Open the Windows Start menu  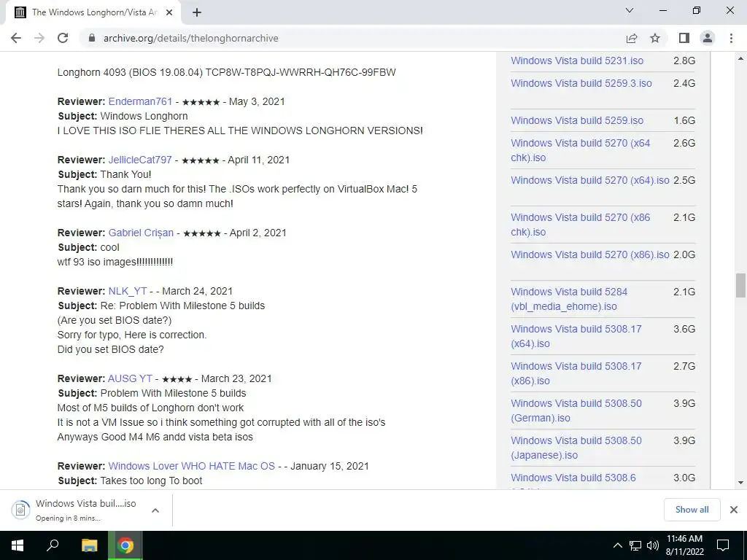click(x=18, y=545)
